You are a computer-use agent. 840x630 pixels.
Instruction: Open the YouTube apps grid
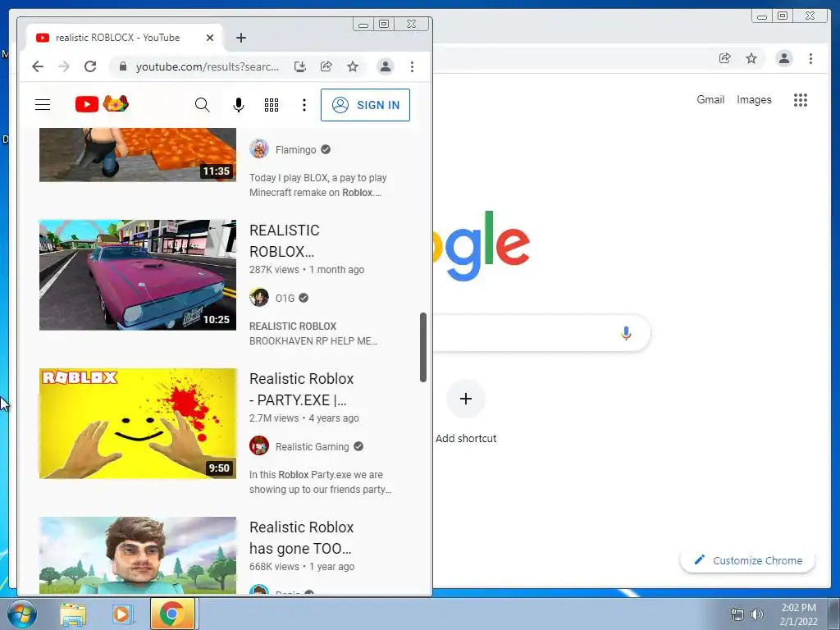click(271, 104)
